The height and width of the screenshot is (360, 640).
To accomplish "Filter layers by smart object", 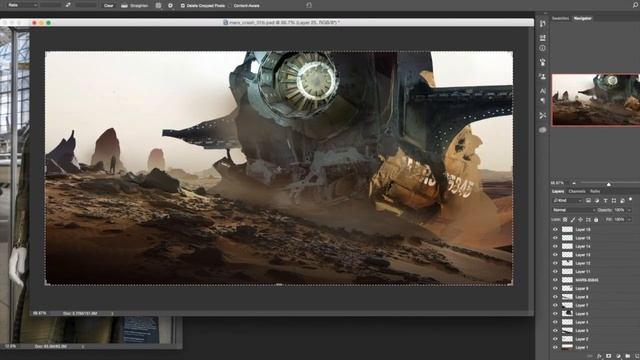I will [x=622, y=201].
